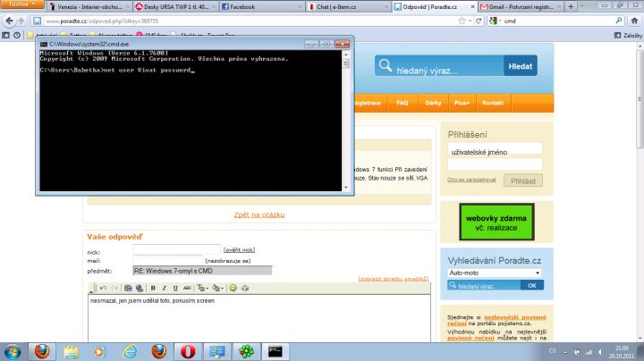This screenshot has height=361, width=644.
Task: Go back to the previous page
Action: pos(10,21)
